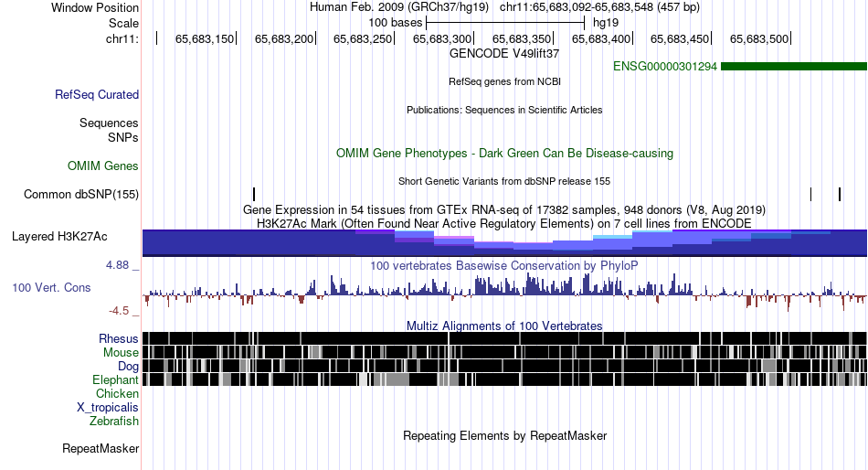Click the 4.88 PhyloP upper limit value
Viewport: 868px width, 470px height.
(x=117, y=265)
